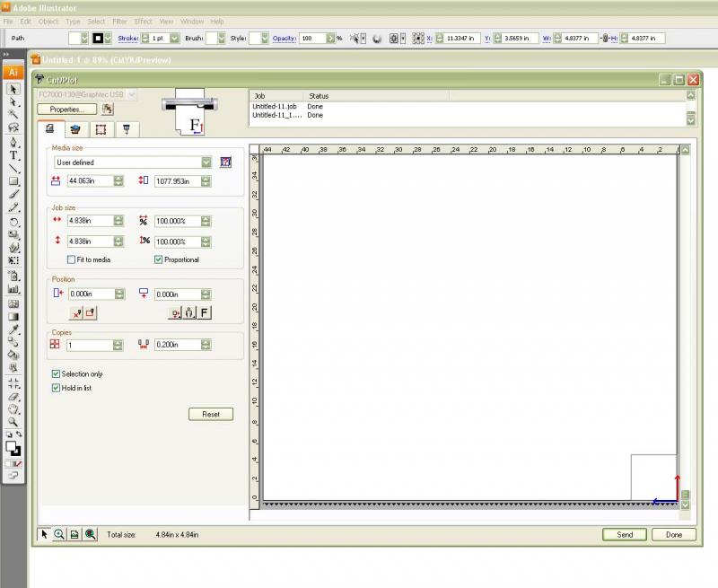Screen dimensions: 718x588
Task: Open the Style dropdown
Action: 264,39
